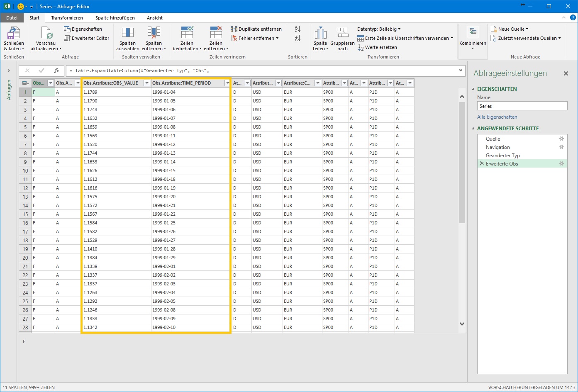
Task: Open the Erweiterter Editor
Action: 87,38
